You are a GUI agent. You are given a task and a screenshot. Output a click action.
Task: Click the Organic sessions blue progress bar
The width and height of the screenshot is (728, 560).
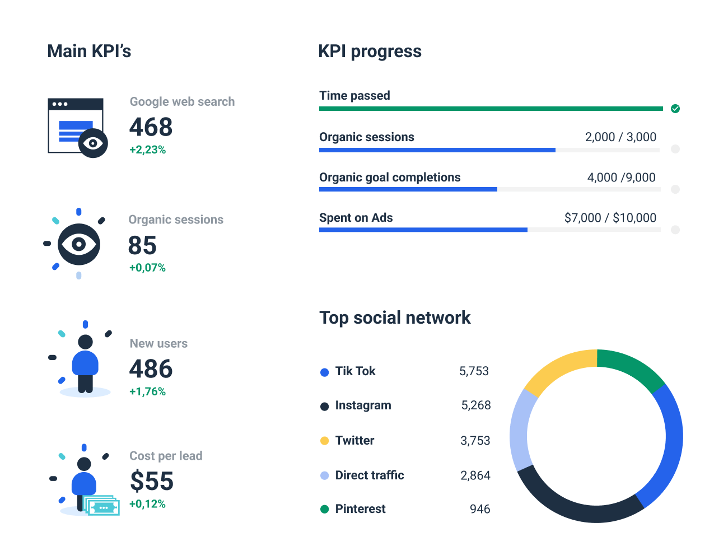(437, 150)
